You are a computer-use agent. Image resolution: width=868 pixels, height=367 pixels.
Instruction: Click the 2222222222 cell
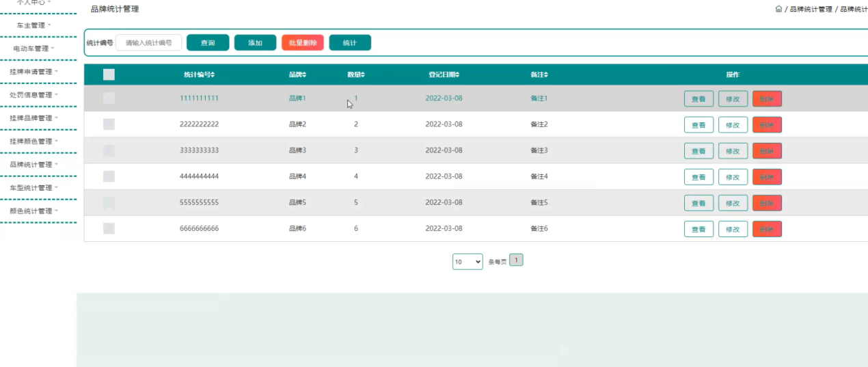coord(199,124)
